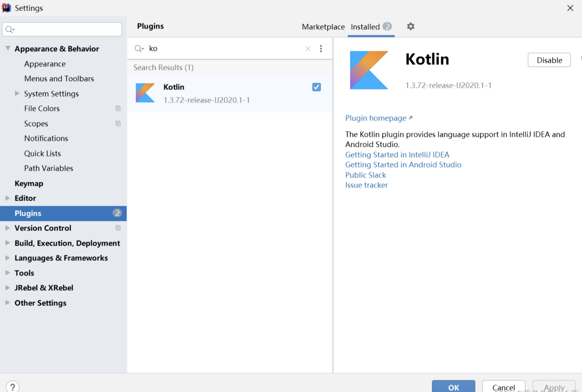Open the Issue tracker link
The height and width of the screenshot is (392, 582).
tap(366, 185)
